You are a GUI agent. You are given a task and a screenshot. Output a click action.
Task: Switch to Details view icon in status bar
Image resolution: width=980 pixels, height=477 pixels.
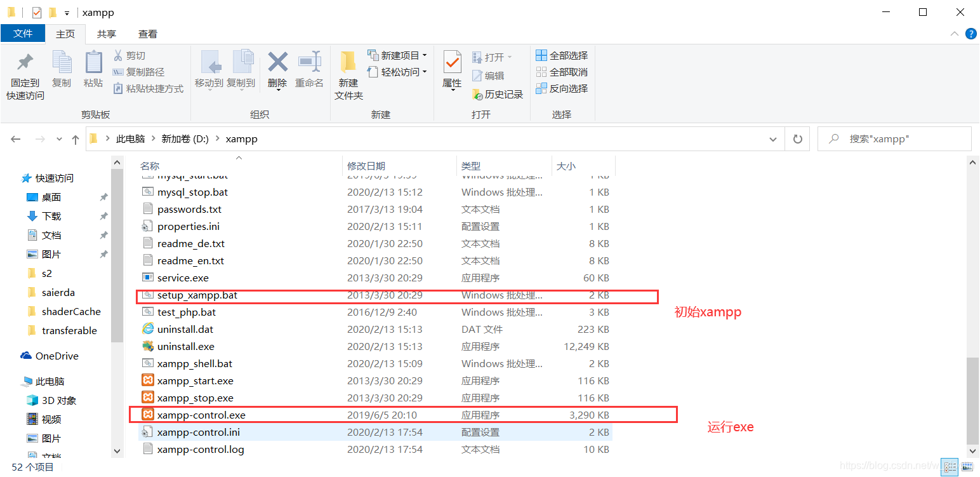[950, 467]
